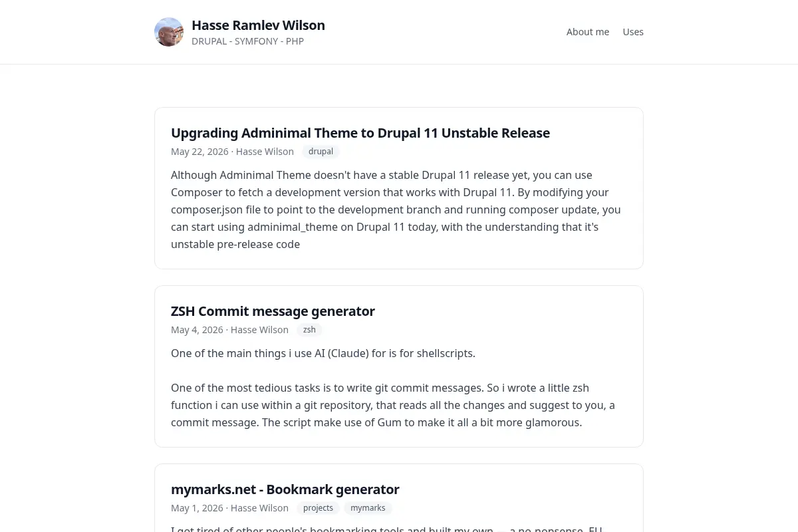Click the Adminimal Theme post summary text
Image resolution: width=798 pixels, height=532 pixels.
(x=396, y=209)
